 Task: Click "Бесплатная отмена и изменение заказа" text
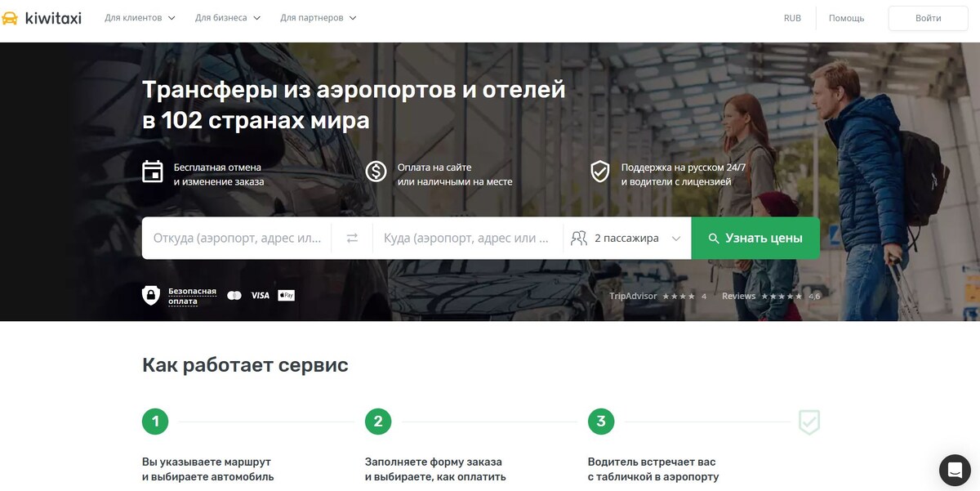[x=219, y=174]
